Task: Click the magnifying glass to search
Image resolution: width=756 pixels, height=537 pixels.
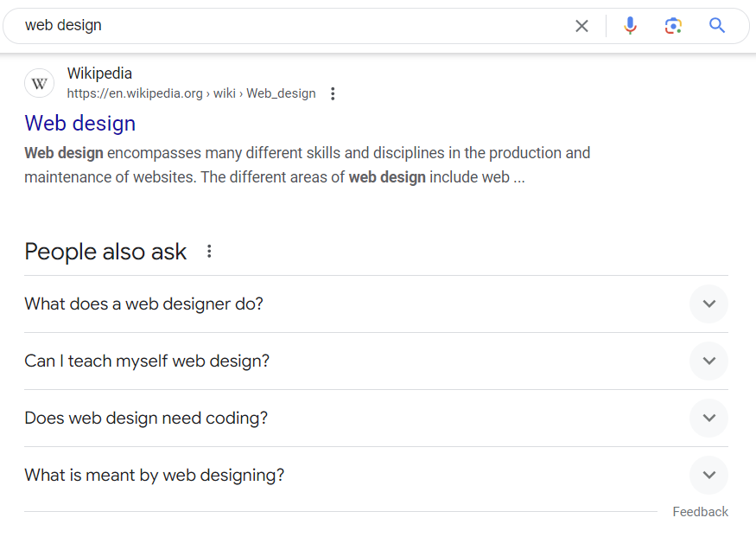Action: [716, 26]
